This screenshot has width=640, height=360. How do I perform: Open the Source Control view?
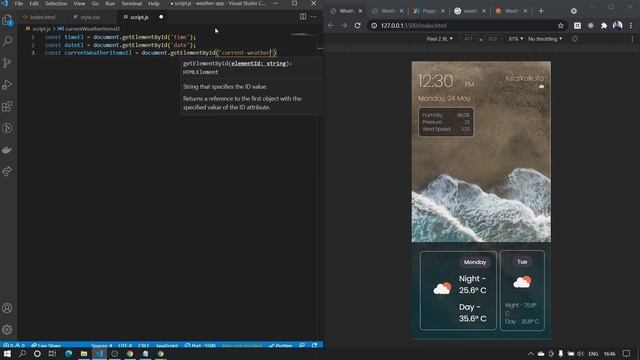(x=7, y=62)
